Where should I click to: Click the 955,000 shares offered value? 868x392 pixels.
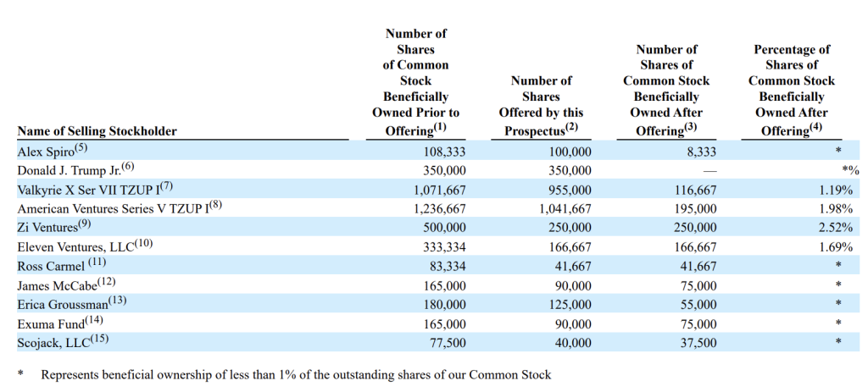pyautogui.click(x=569, y=190)
